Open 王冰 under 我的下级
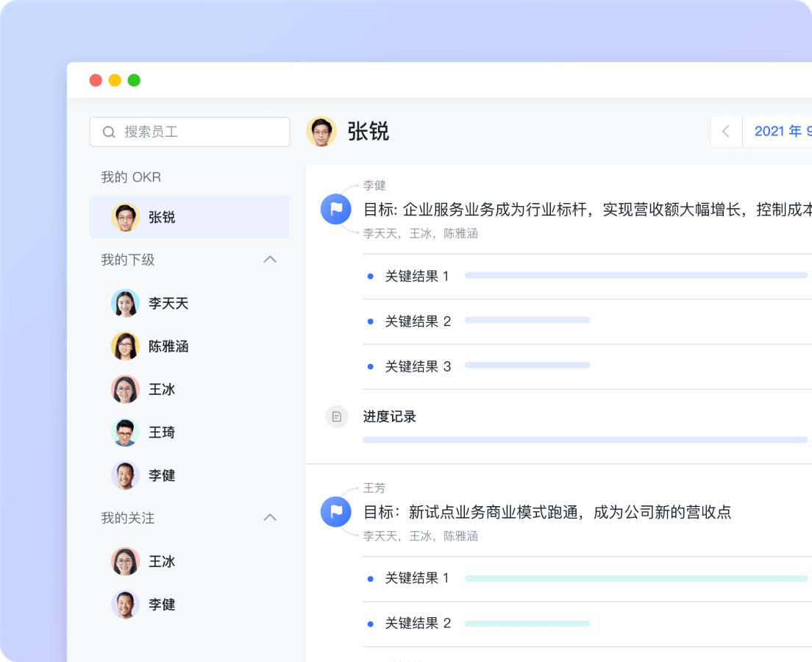812x662 pixels. pos(162,389)
